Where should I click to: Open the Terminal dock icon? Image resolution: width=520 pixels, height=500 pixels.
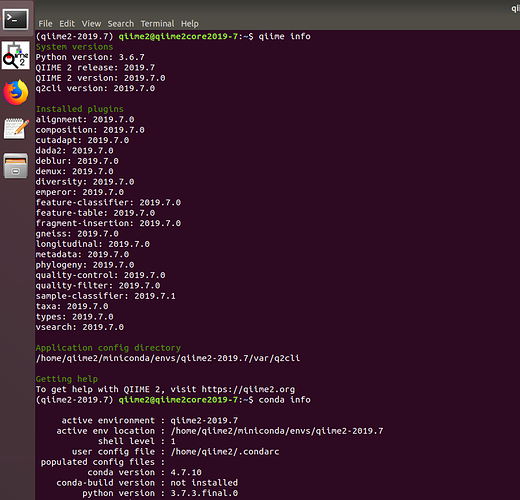click(15, 19)
